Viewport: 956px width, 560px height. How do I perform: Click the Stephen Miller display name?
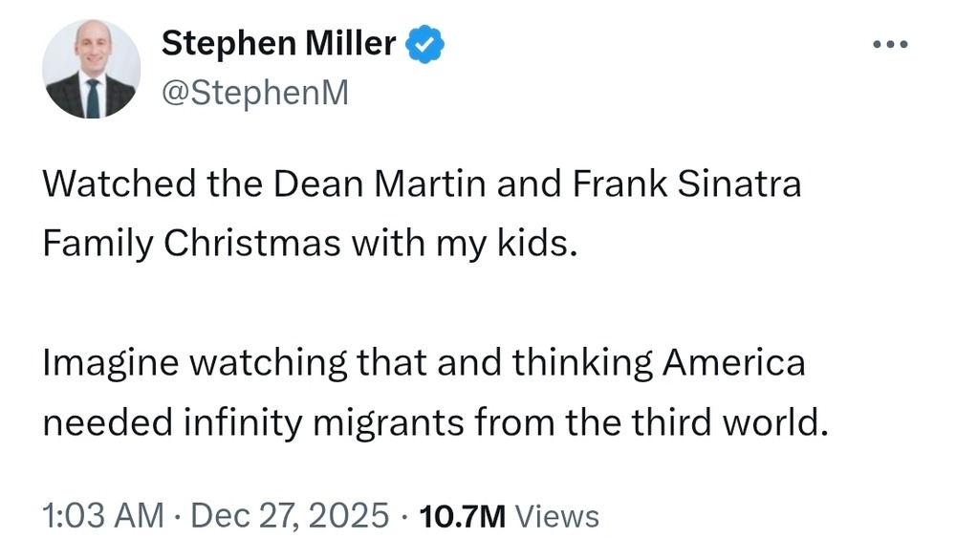(x=278, y=43)
